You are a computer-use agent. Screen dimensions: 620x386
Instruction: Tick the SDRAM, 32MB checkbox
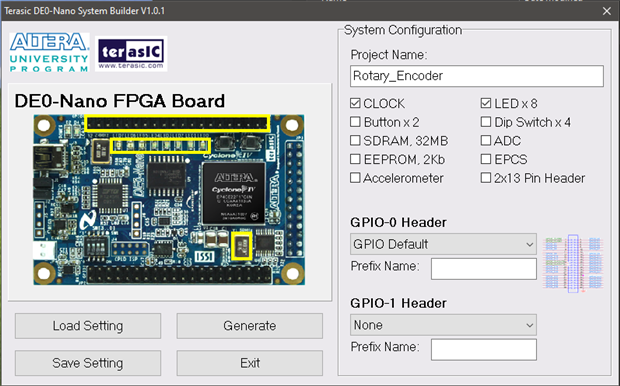pos(355,140)
